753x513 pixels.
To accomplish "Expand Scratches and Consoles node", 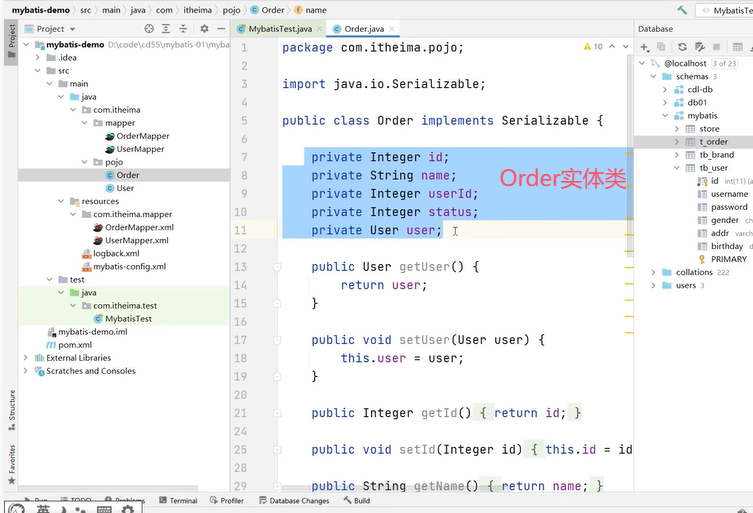I will [x=25, y=371].
